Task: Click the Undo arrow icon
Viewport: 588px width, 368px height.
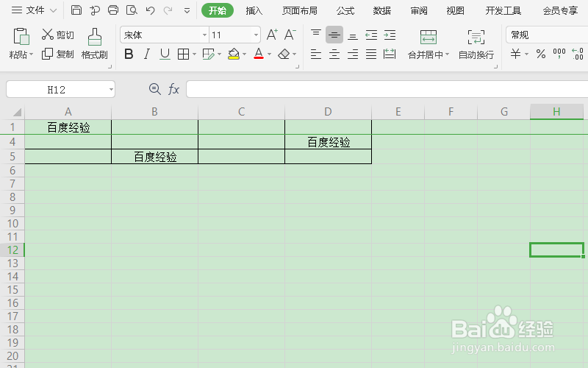Action: point(150,10)
